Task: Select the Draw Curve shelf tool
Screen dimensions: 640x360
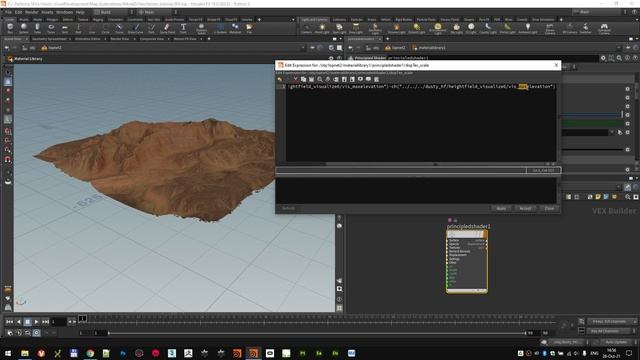Action: coord(136,28)
